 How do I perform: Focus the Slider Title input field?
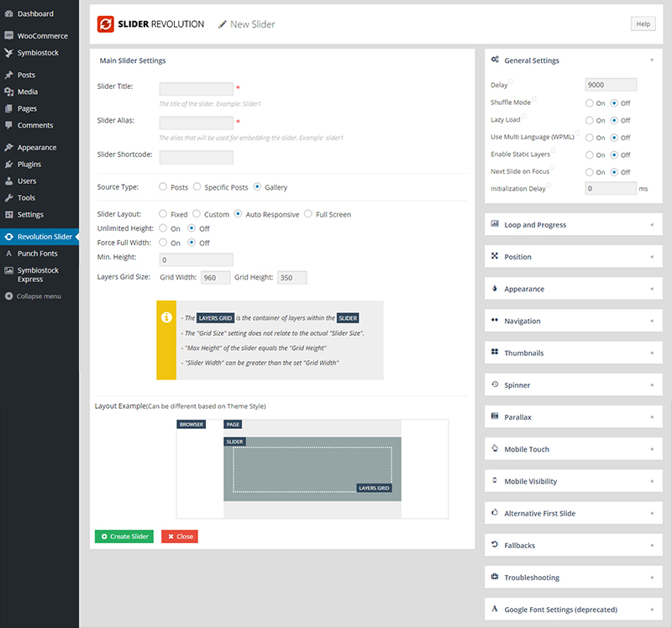click(x=197, y=89)
